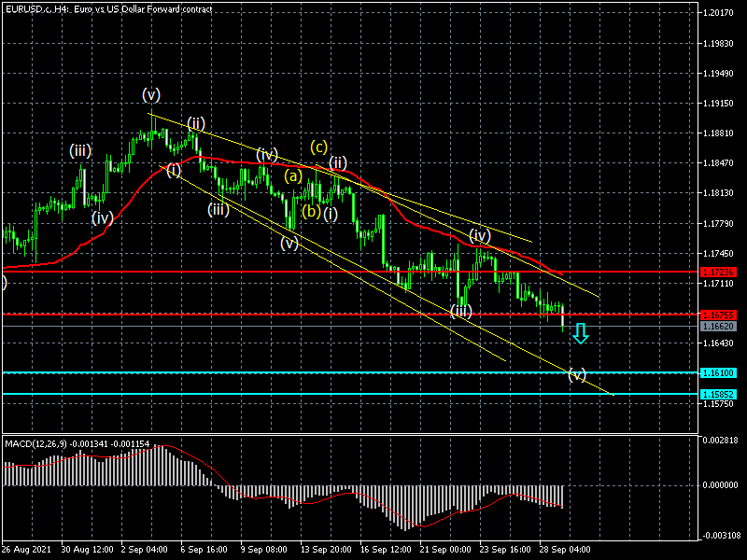Viewport: 747px width, 560px height.
Task: Select the yellow (c) wave label
Action: (x=319, y=147)
